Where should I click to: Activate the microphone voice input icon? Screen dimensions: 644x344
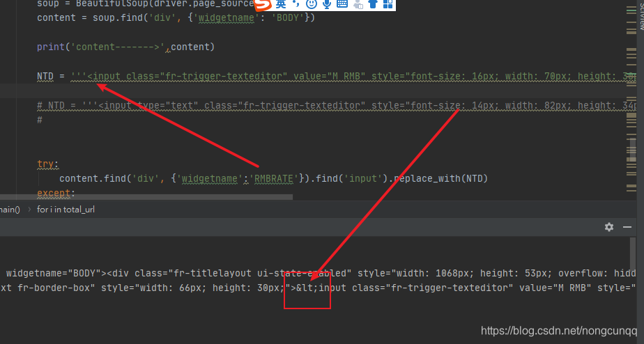pyautogui.click(x=327, y=4)
